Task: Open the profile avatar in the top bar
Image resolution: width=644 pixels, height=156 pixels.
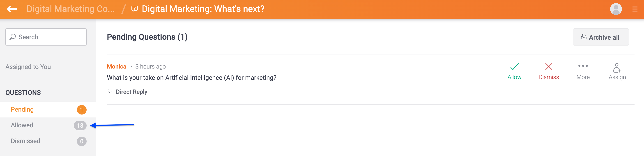Action: 616,9
